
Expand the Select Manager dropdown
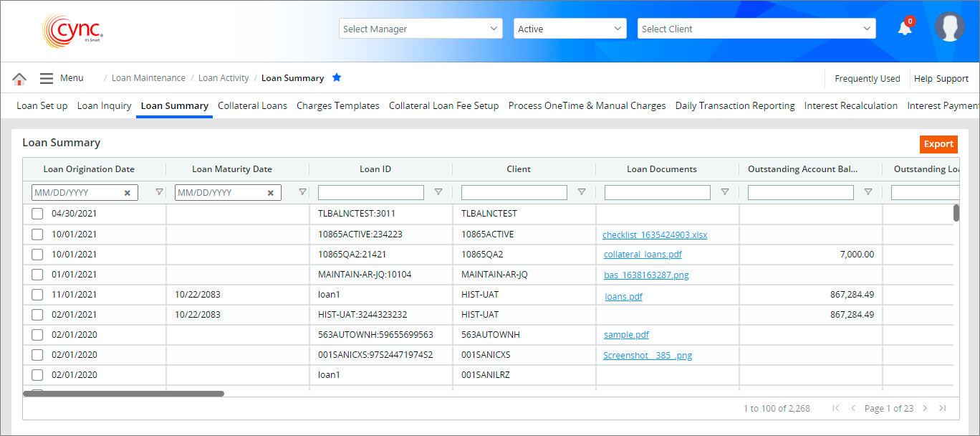(x=421, y=29)
